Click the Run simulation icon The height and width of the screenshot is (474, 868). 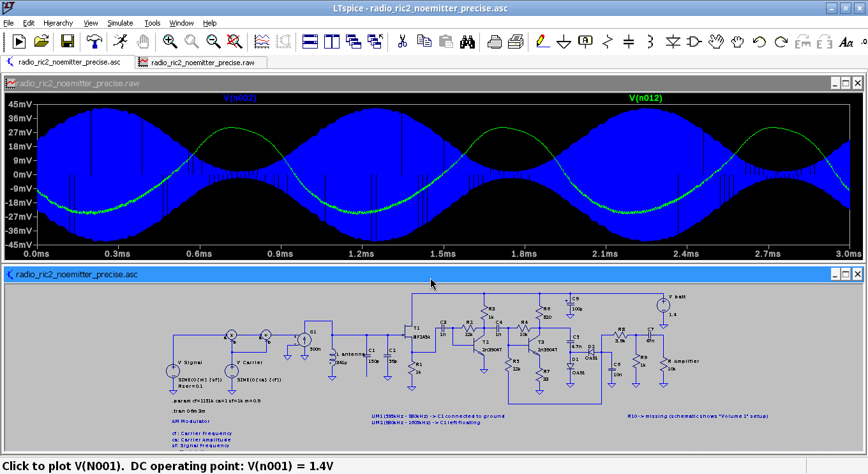(x=19, y=42)
